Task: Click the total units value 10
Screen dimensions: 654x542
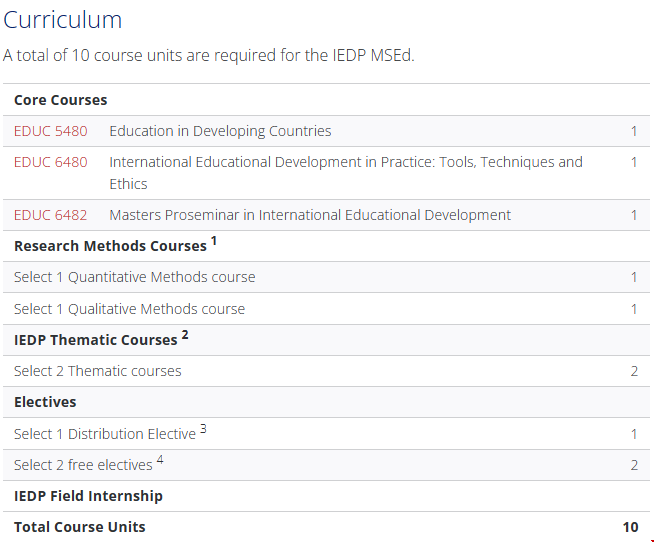Action: [x=630, y=527]
